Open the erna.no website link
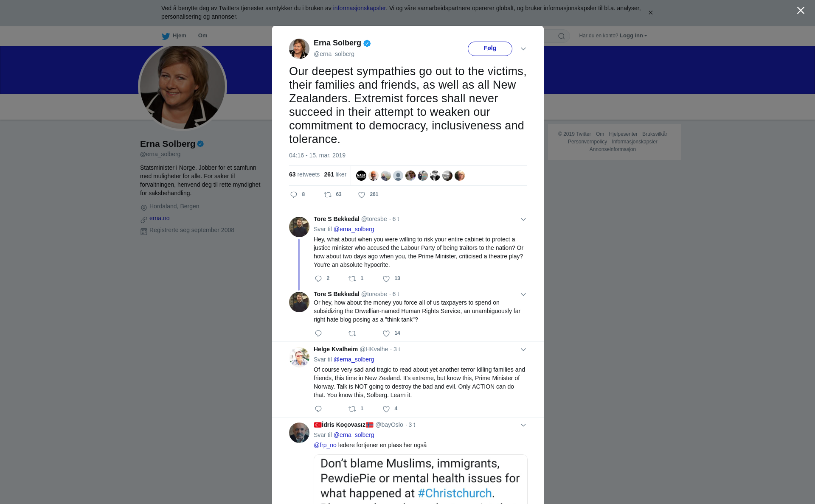Viewport: 815px width, 504px height. pos(159,218)
